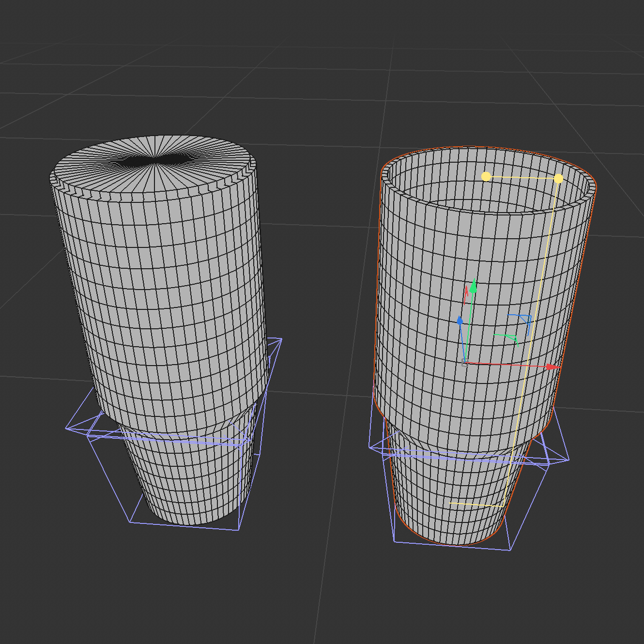This screenshot has height=644, width=644.
Task: Select the green Y-axis gizmo arrow
Action: tap(474, 287)
